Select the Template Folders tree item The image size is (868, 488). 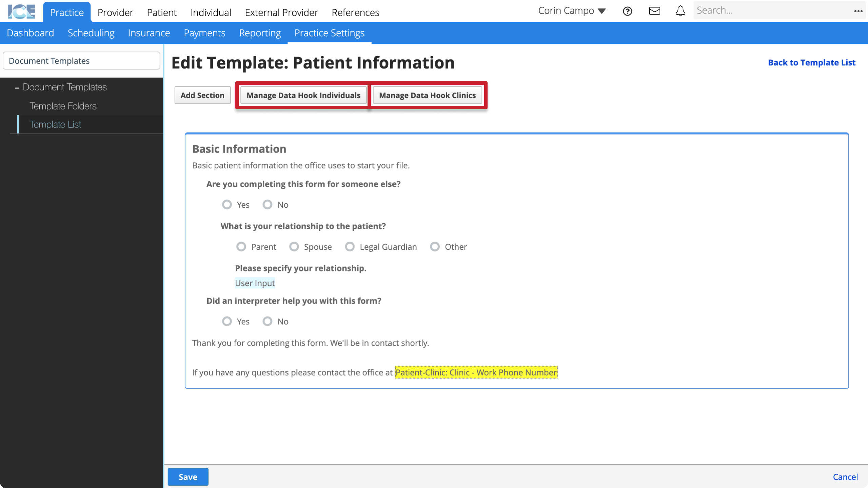(64, 106)
